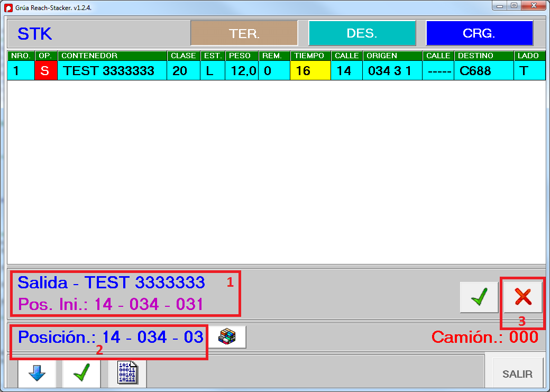
Task: Select the TER. tab
Action: pos(244,33)
